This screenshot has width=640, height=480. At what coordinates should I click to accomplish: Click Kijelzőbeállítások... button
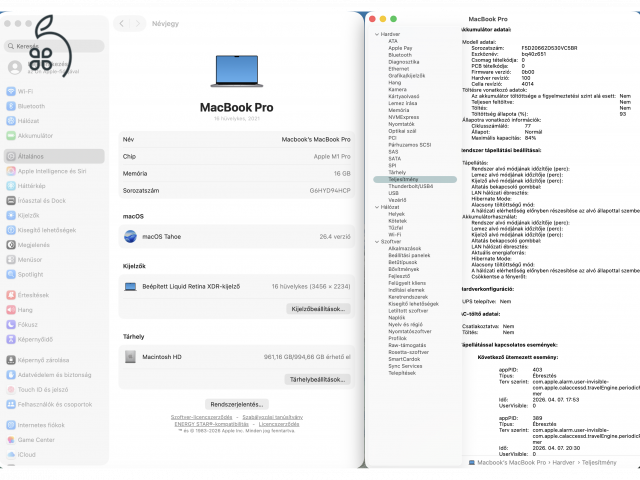(x=318, y=309)
